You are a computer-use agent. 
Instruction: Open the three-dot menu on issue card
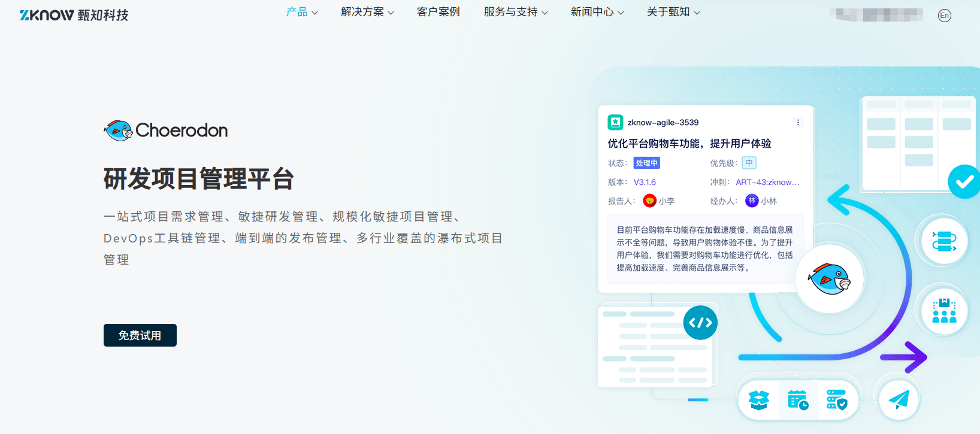[x=798, y=122]
